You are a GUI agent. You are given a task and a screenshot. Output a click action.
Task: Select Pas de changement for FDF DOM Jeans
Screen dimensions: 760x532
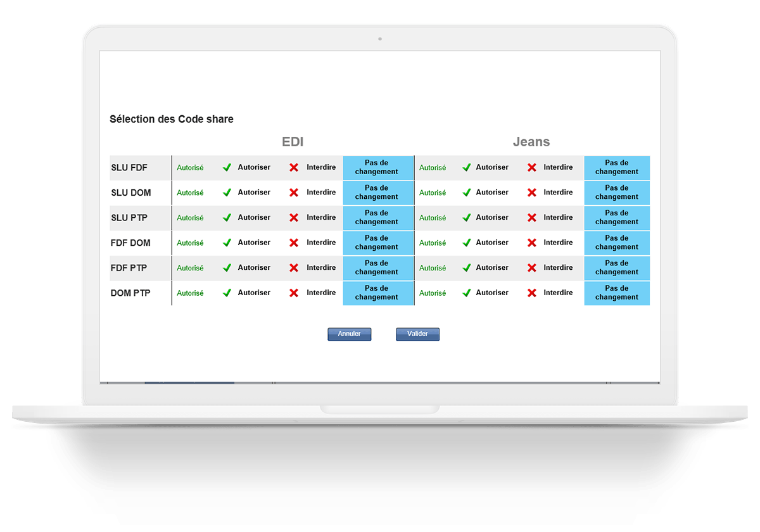tap(617, 243)
